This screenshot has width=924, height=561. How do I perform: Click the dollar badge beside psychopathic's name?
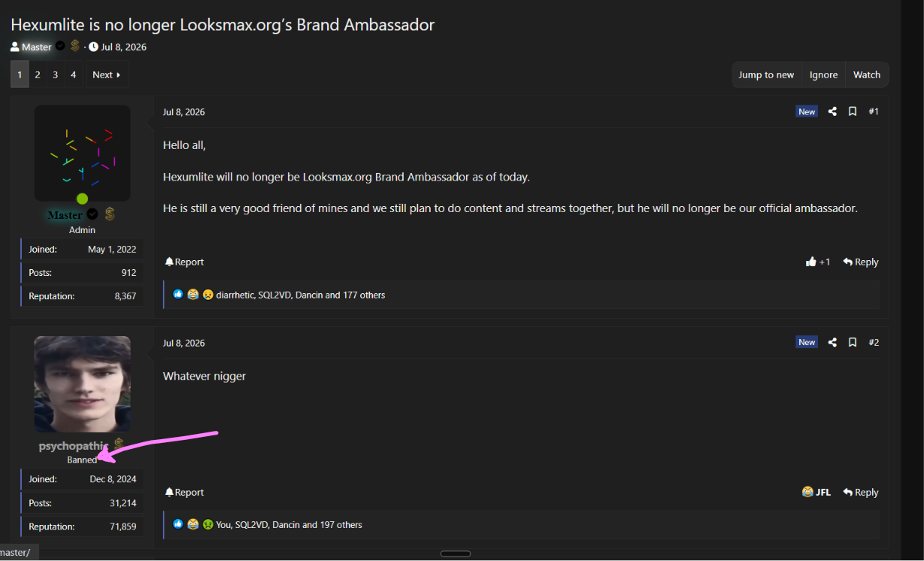point(118,444)
